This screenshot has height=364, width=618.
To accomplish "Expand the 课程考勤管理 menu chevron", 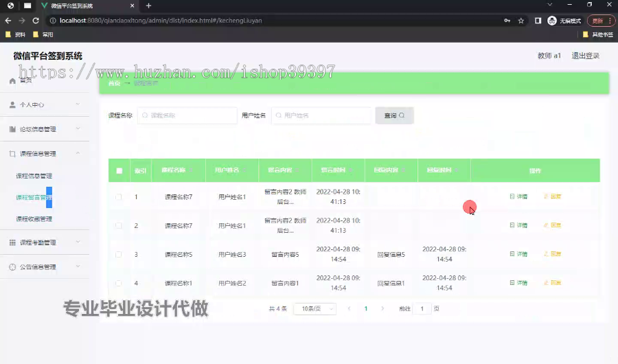I will click(x=78, y=242).
